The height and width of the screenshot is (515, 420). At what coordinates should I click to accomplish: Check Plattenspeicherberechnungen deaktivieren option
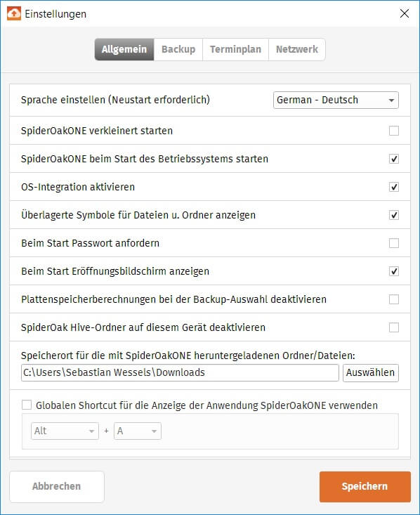[x=394, y=299]
